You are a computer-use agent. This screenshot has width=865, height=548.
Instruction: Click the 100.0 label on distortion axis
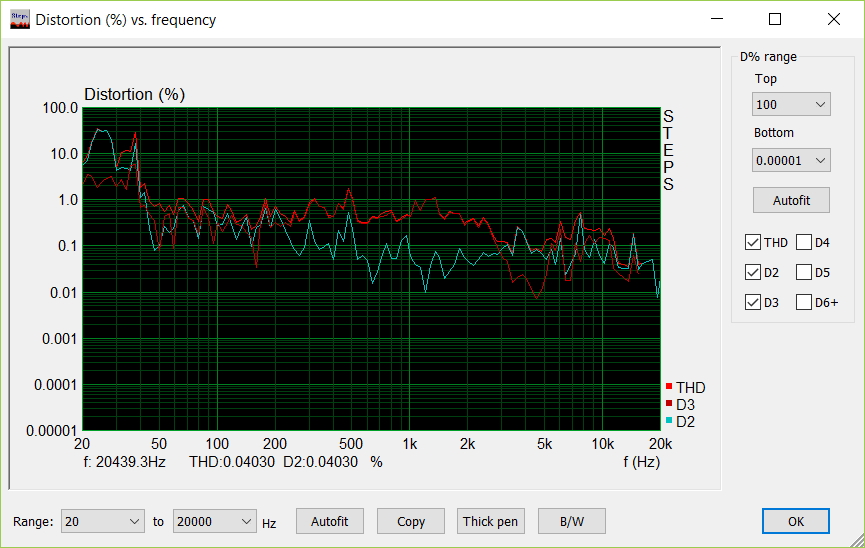(60, 108)
